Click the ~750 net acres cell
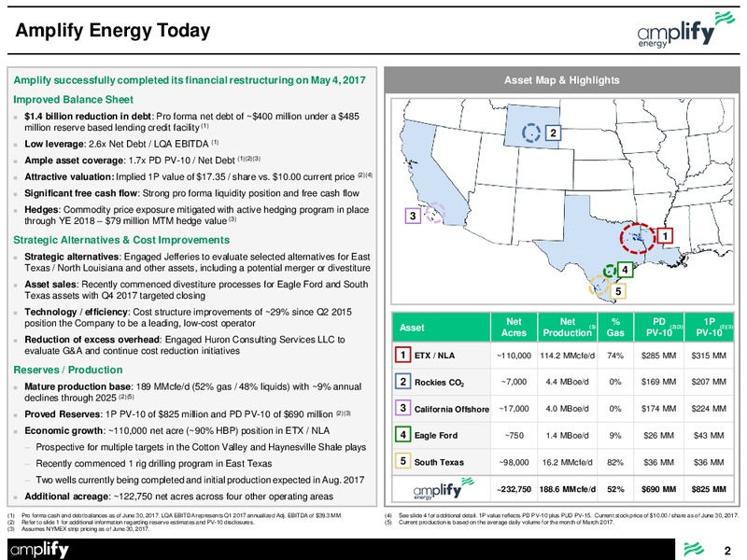 514,435
